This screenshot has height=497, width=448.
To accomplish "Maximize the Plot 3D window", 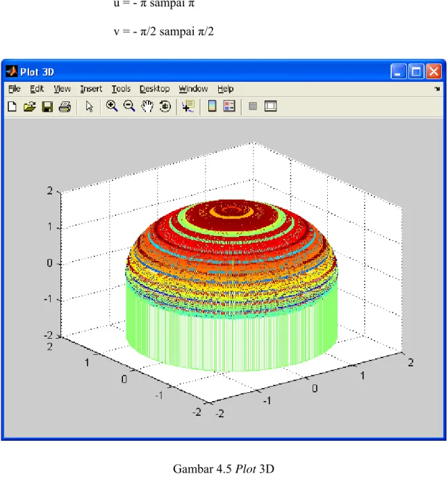I will (x=416, y=71).
